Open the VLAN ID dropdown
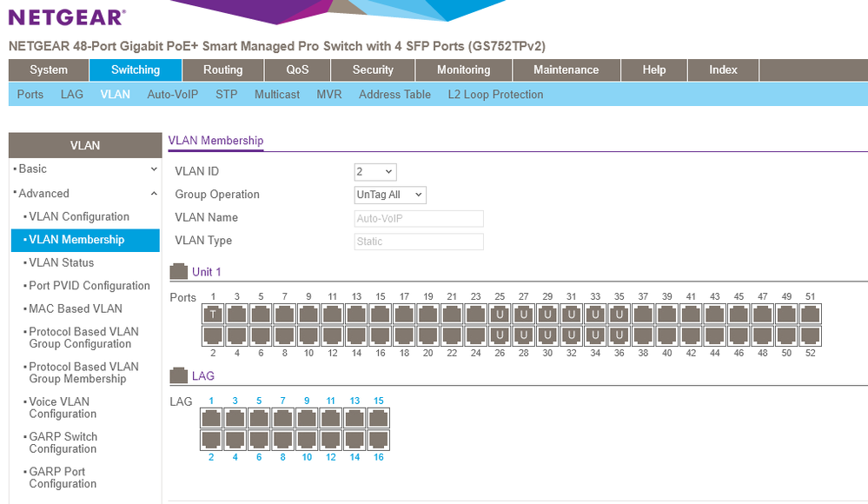Viewport: 868px width, 504px height. (x=375, y=172)
